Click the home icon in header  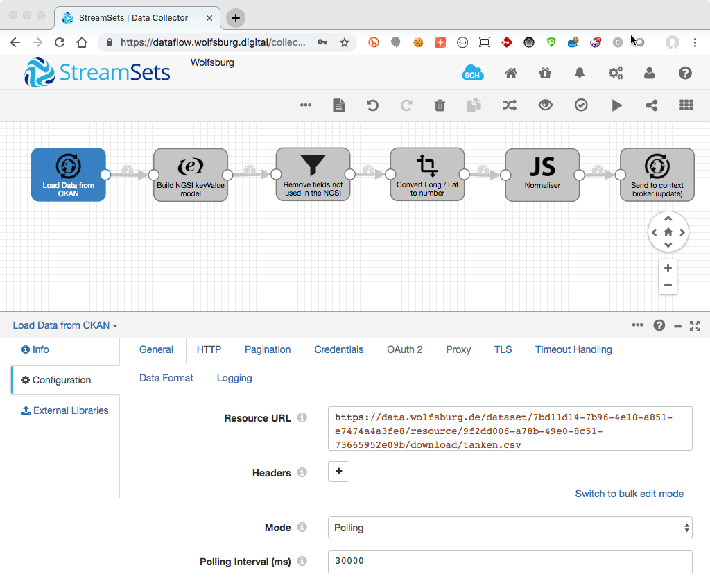(x=511, y=73)
